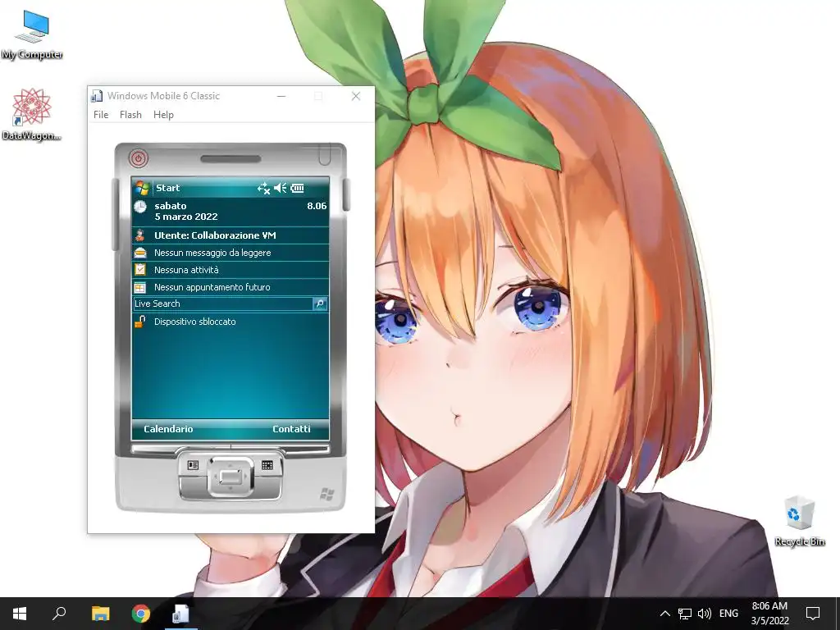Tap the emulator's red power button
Image resolution: width=840 pixels, height=630 pixels.
click(138, 158)
